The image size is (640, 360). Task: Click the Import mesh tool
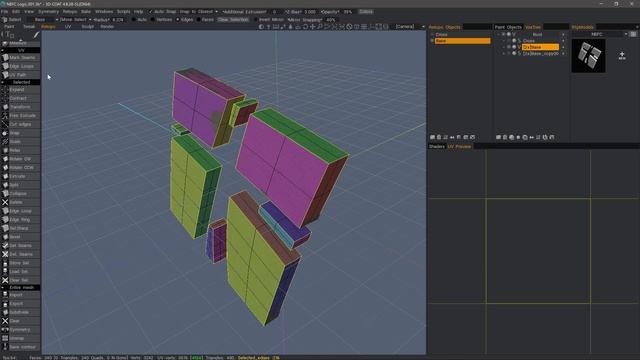pos(20,295)
